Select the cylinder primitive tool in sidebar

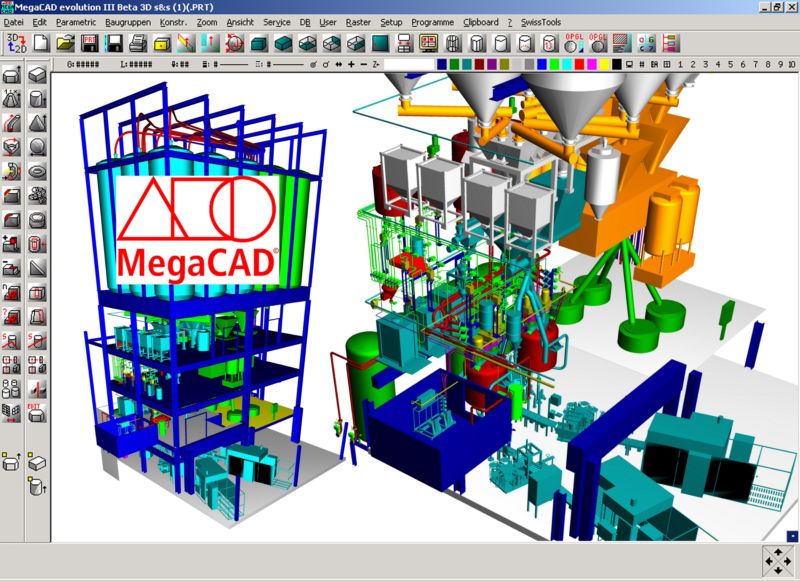point(37,99)
